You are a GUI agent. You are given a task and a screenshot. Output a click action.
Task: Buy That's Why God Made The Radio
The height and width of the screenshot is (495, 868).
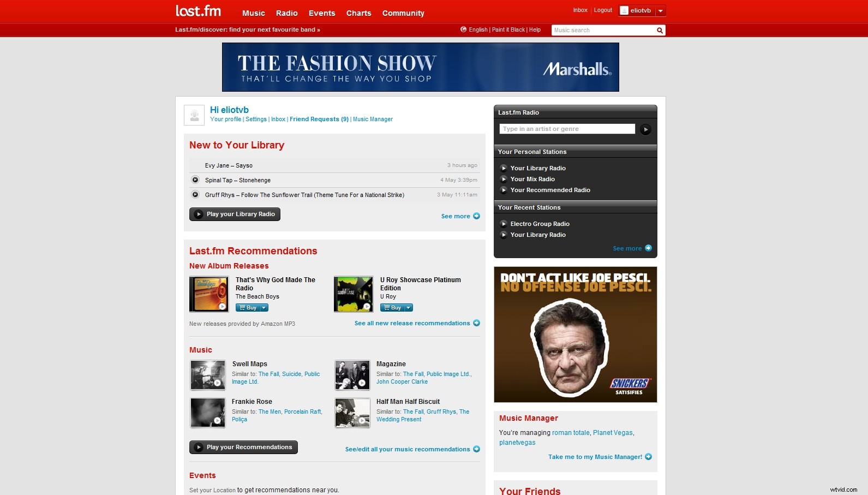pos(248,308)
